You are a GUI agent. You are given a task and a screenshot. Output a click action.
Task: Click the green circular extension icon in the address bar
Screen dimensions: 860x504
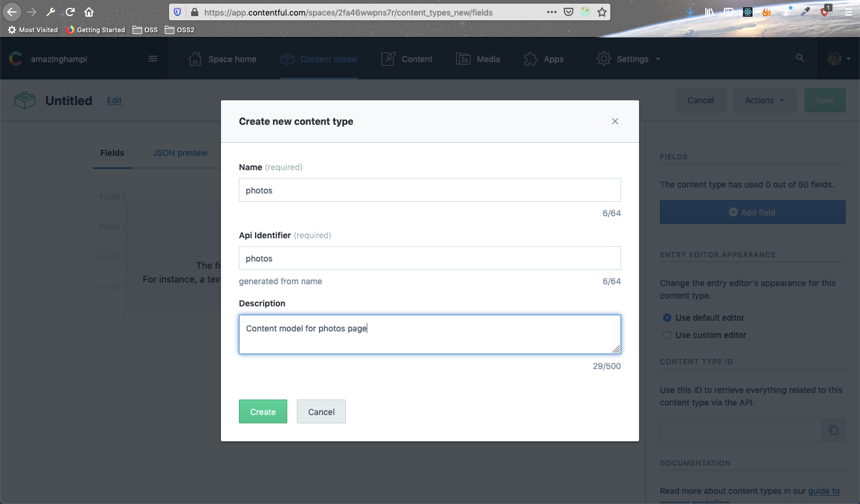click(585, 12)
